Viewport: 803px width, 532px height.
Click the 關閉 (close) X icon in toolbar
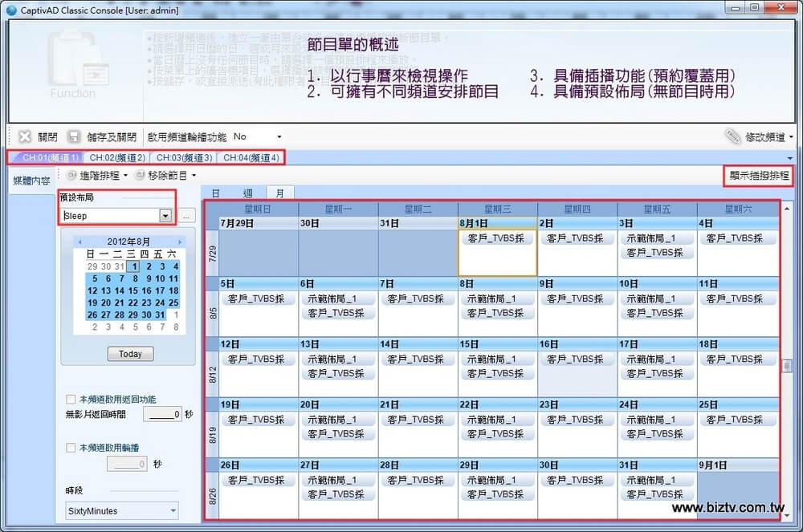click(25, 137)
